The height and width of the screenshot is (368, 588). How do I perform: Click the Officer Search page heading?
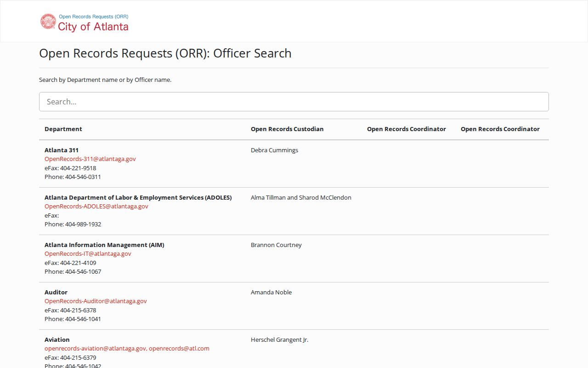pyautogui.click(x=165, y=53)
